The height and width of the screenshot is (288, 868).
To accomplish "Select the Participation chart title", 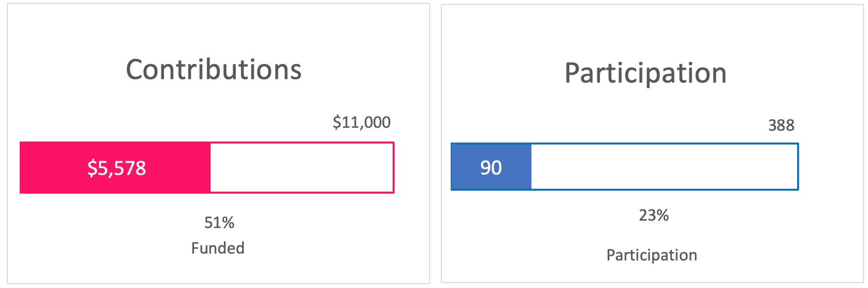I will click(x=645, y=74).
